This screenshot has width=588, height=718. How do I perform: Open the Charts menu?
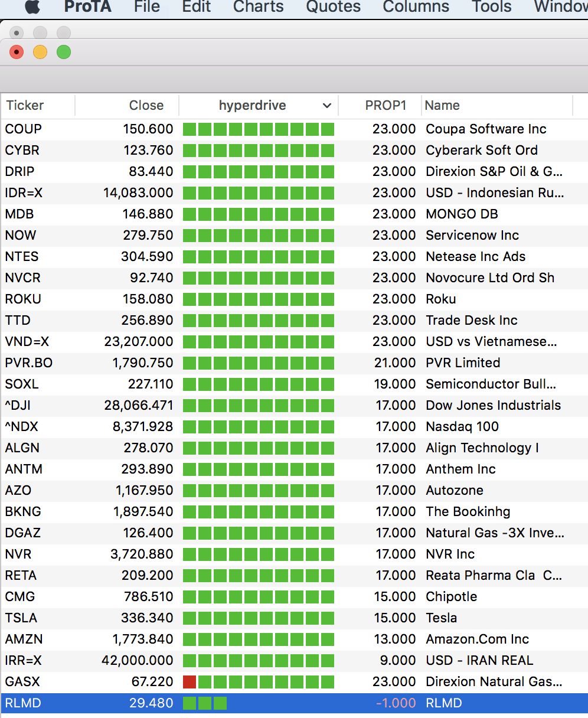259,6
